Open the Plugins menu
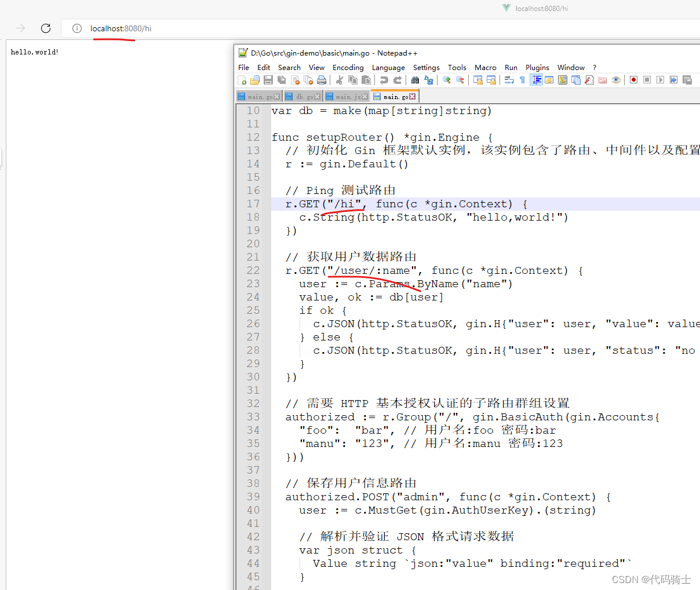700x590 pixels. point(537,67)
